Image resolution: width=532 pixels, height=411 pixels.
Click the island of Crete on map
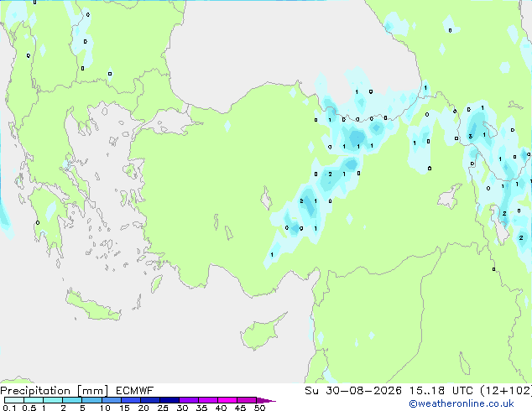pos(92,306)
